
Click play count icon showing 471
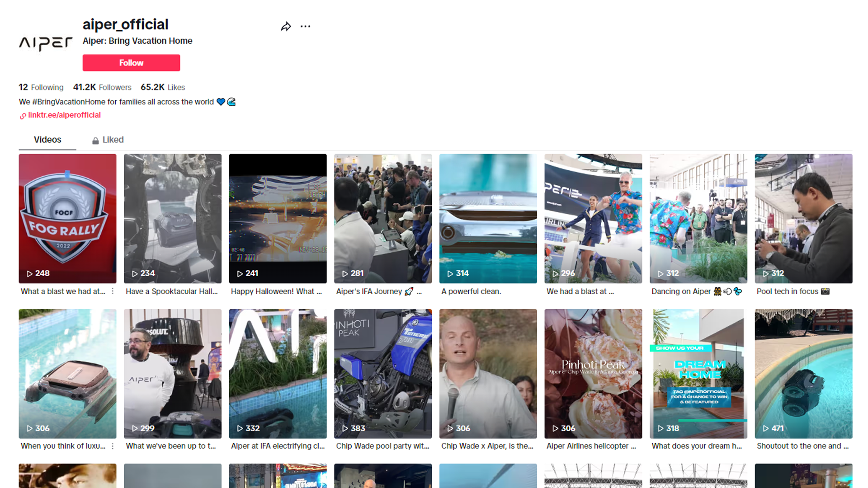[x=765, y=428]
